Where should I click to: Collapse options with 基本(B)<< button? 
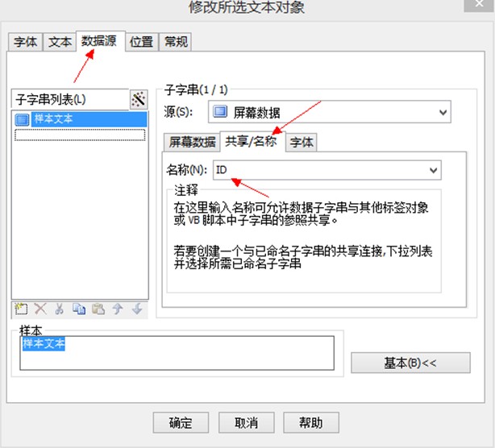410,363
